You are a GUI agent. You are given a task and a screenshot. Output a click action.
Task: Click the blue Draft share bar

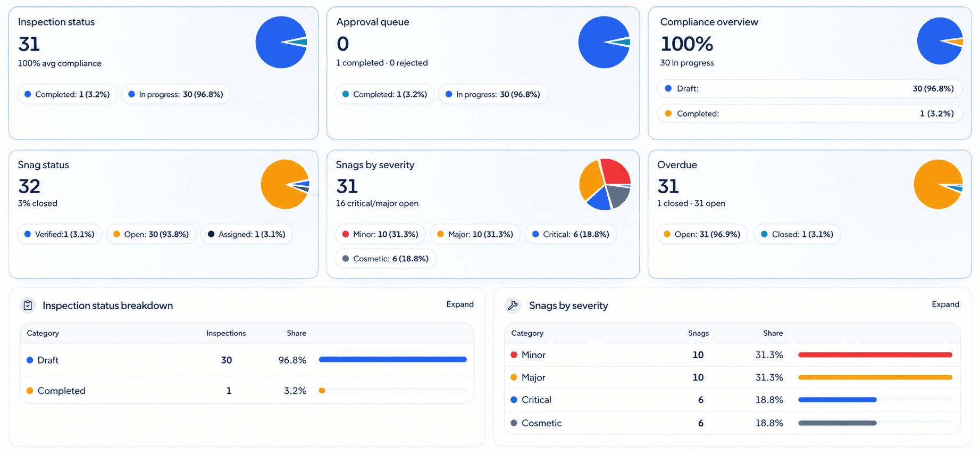tap(393, 360)
